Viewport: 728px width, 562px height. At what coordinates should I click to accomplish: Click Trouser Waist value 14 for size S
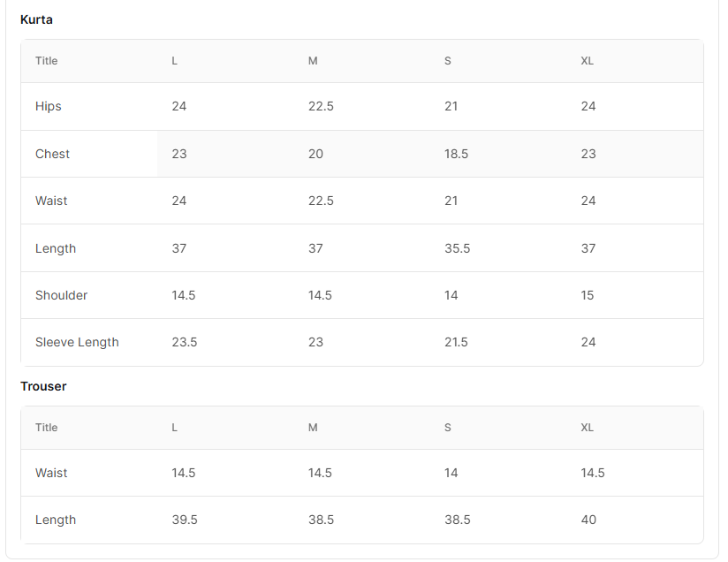451,473
